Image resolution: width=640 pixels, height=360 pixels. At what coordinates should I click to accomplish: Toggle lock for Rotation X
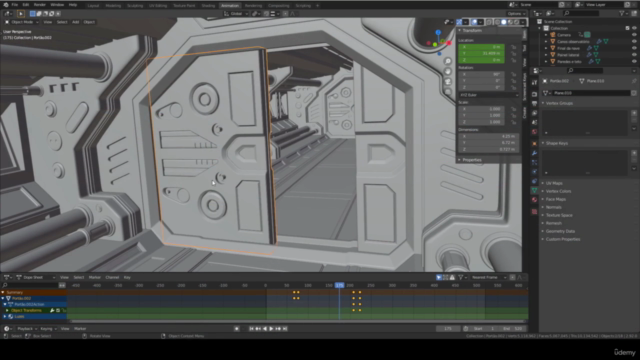(513, 74)
